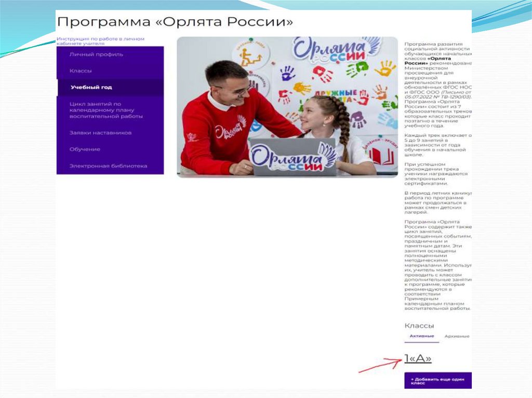Switch to the Активные classes tab
Screen dimensions: 532x398
coord(422,336)
